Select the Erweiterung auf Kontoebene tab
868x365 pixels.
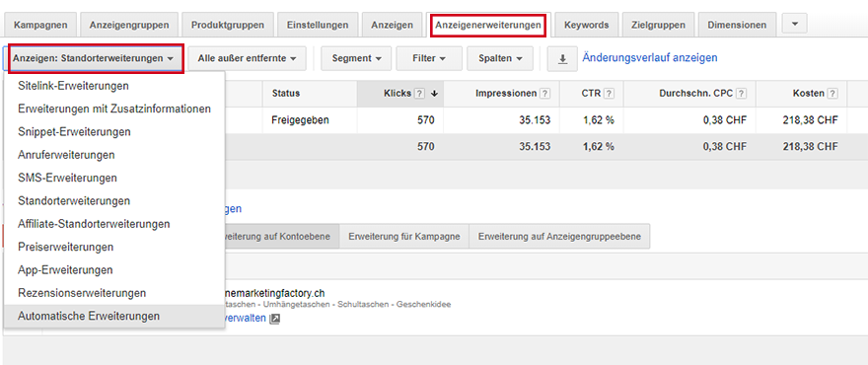coord(281,237)
